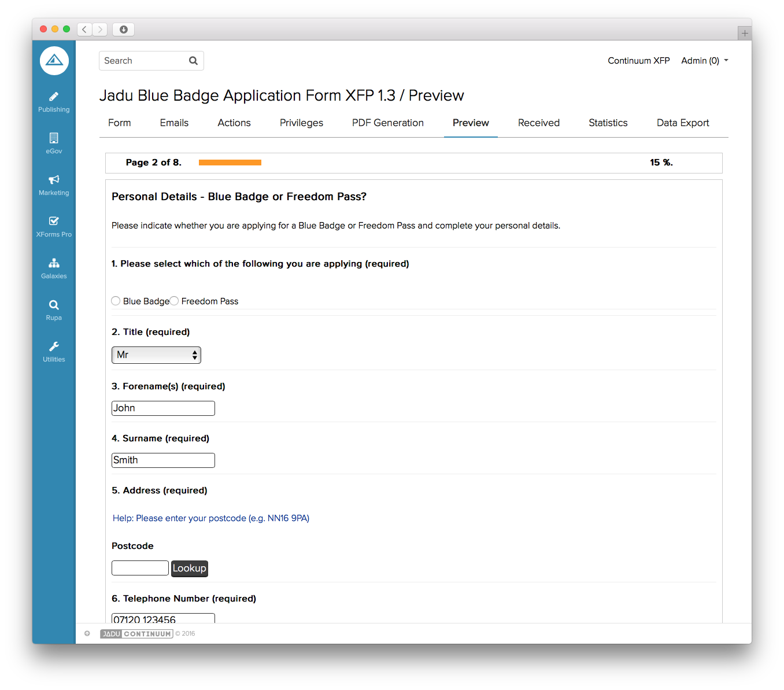Open the XForms Pro checkbox icon
The width and height of the screenshot is (784, 690).
(x=54, y=221)
